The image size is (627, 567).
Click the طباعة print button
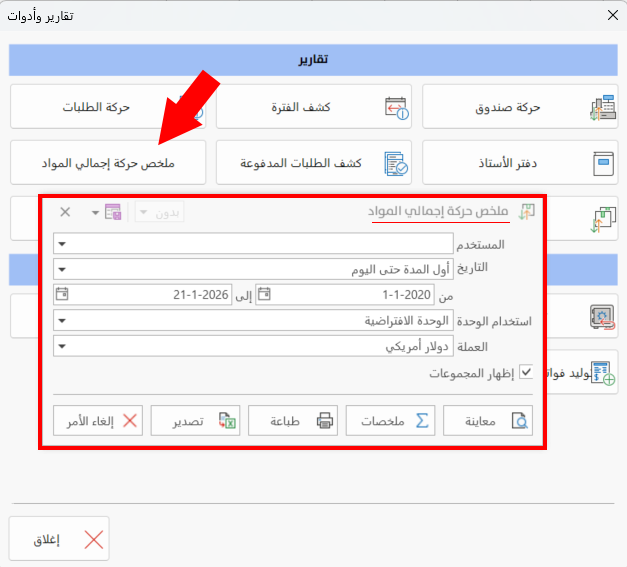click(x=293, y=421)
